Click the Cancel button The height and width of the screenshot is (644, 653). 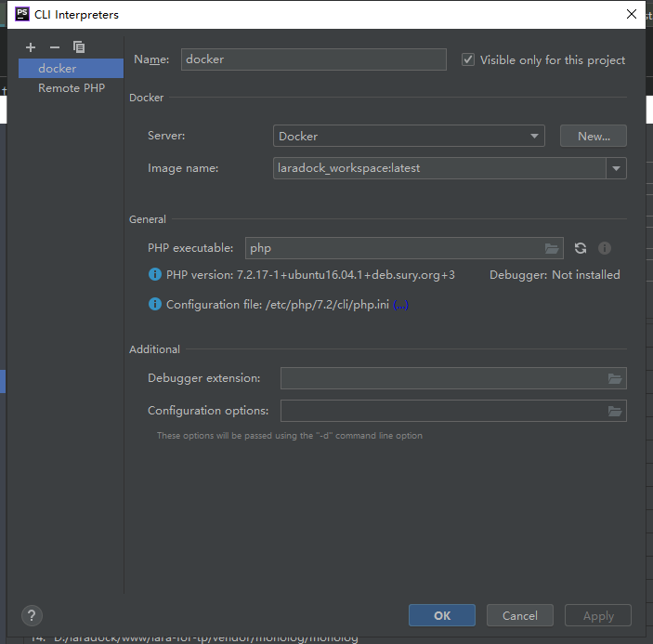click(519, 615)
